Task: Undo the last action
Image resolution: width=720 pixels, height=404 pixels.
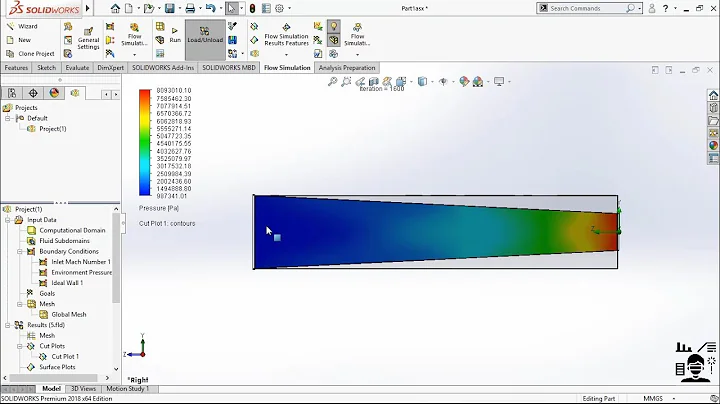Action: [x=210, y=8]
